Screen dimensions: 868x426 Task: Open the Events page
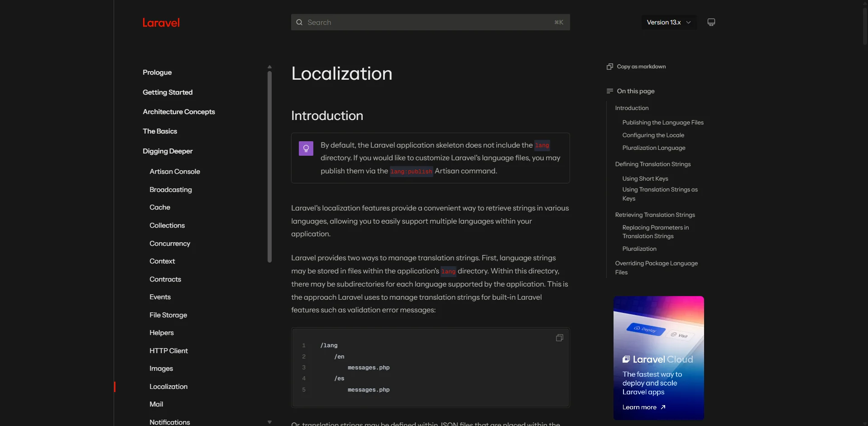[x=160, y=297]
